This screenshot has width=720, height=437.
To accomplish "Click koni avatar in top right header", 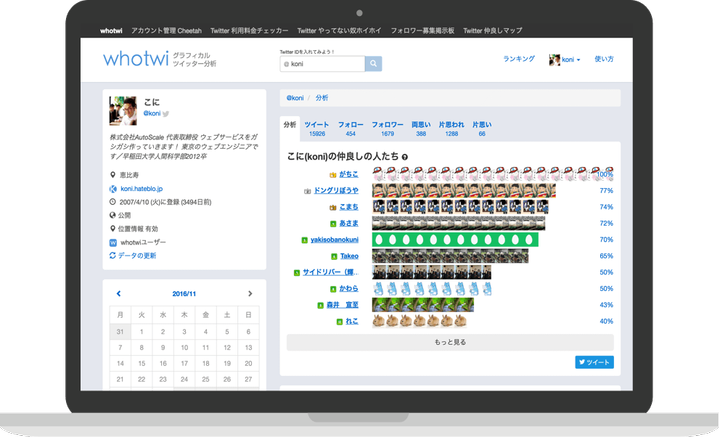I will [554, 60].
